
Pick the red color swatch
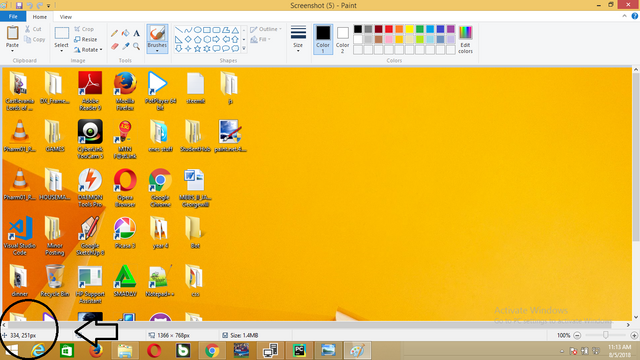pyautogui.click(x=389, y=29)
